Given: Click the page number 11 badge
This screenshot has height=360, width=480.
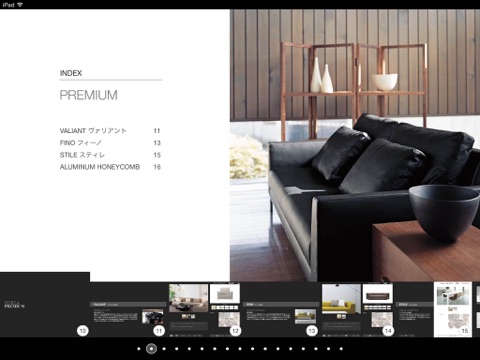Looking at the screenshot, I should click(159, 331).
